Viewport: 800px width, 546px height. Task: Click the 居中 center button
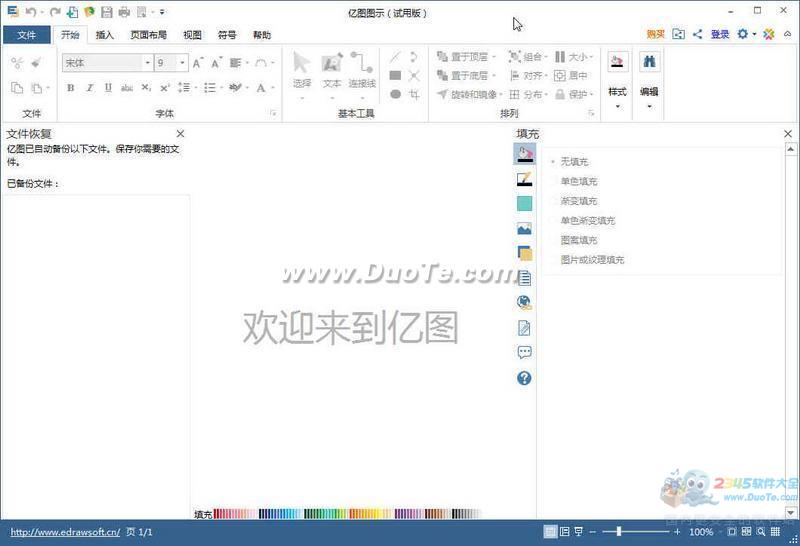click(571, 76)
